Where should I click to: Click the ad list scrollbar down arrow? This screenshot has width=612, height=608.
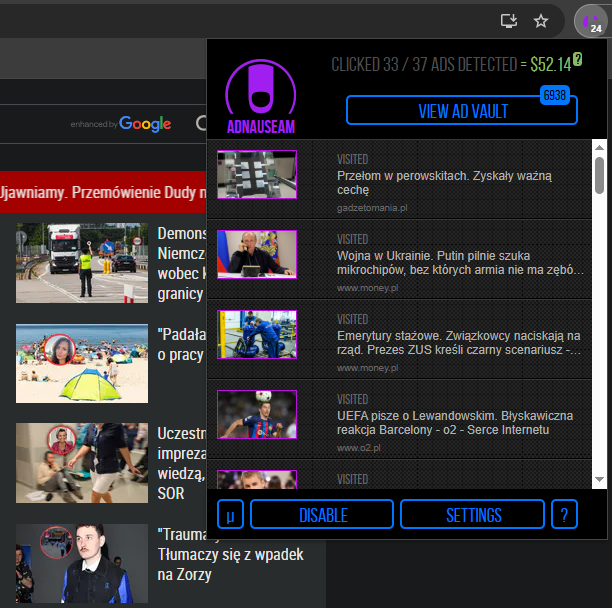pyautogui.click(x=599, y=481)
